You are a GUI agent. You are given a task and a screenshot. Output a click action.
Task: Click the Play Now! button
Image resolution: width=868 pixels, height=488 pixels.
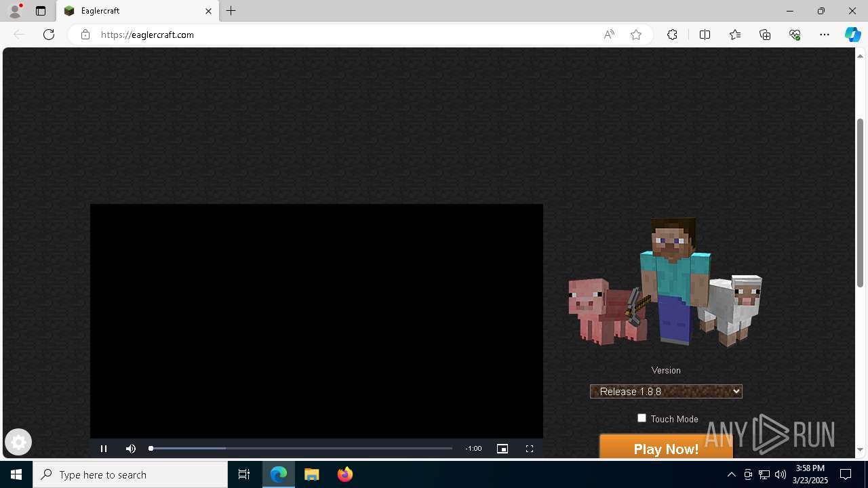pyautogui.click(x=666, y=447)
